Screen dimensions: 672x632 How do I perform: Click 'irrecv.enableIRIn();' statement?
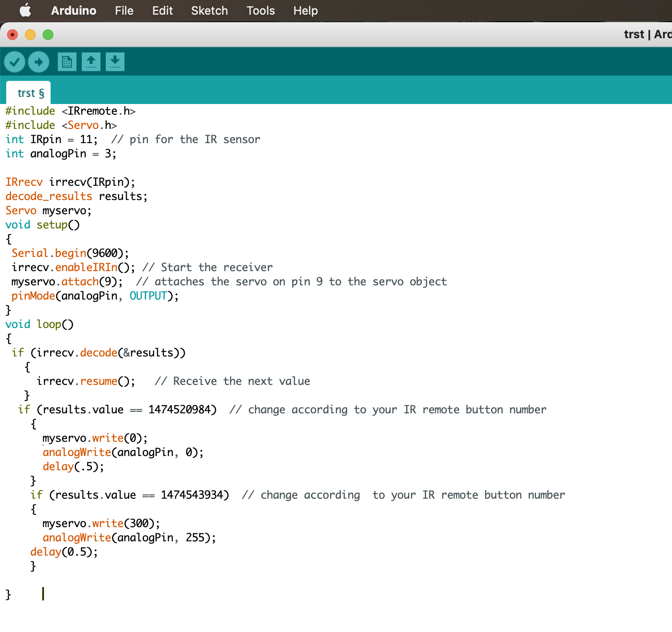[73, 268]
